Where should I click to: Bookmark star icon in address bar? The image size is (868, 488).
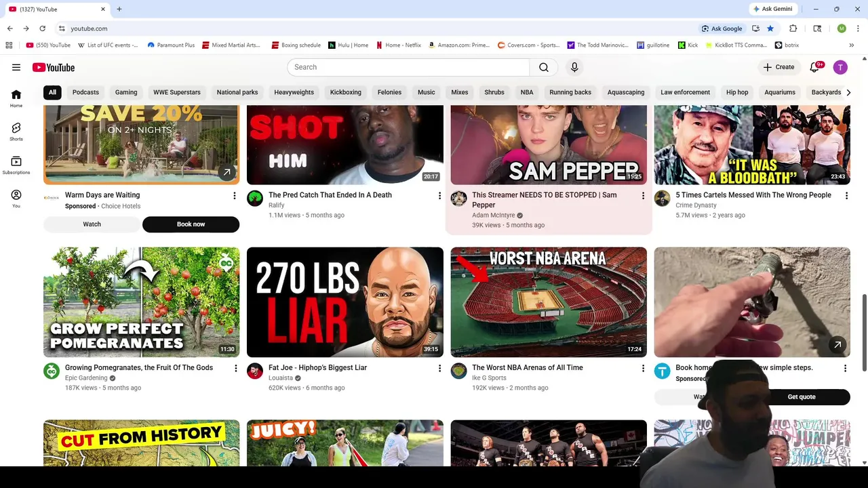770,28
